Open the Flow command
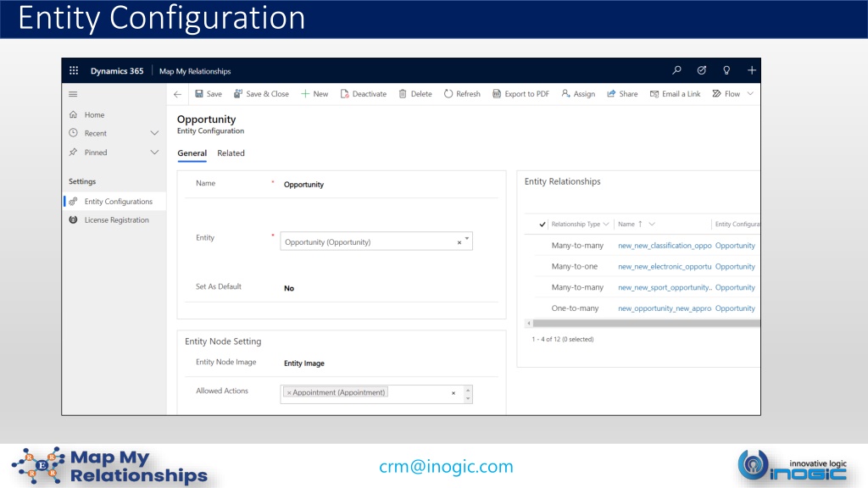This screenshot has height=488, width=868. (x=726, y=94)
